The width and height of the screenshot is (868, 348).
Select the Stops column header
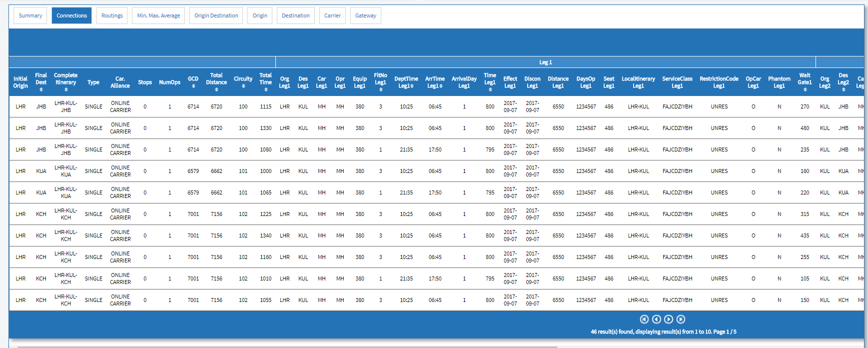145,82
